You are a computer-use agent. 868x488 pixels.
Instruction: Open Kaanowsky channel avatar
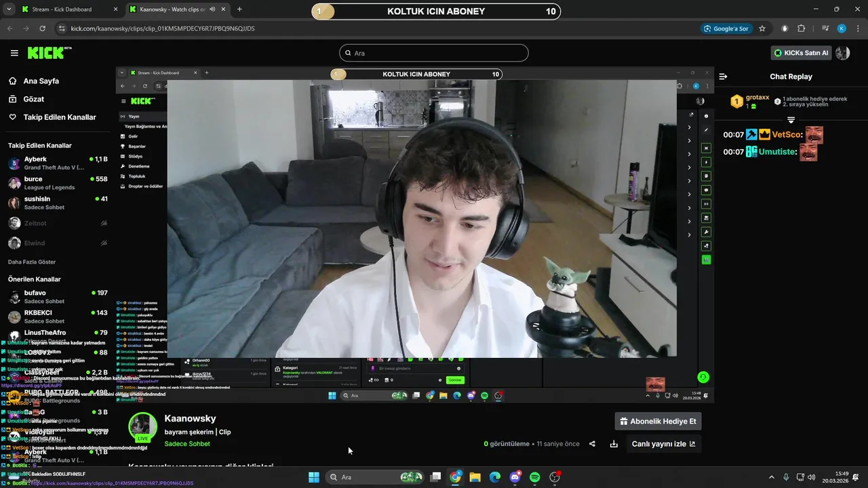pos(143,426)
